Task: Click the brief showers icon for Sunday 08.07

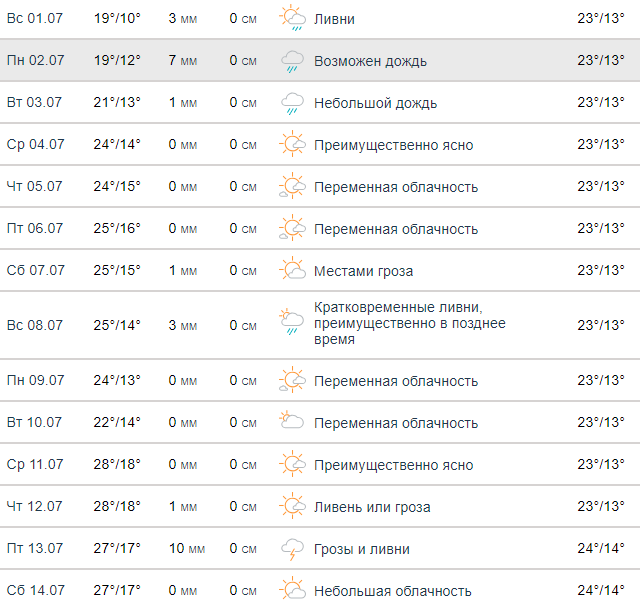Action: (292, 325)
